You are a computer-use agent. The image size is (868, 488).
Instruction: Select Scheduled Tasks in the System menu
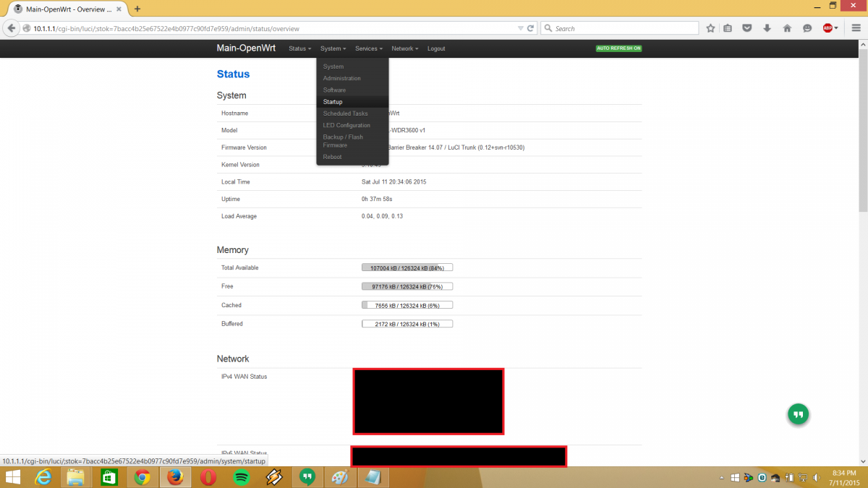click(x=345, y=114)
